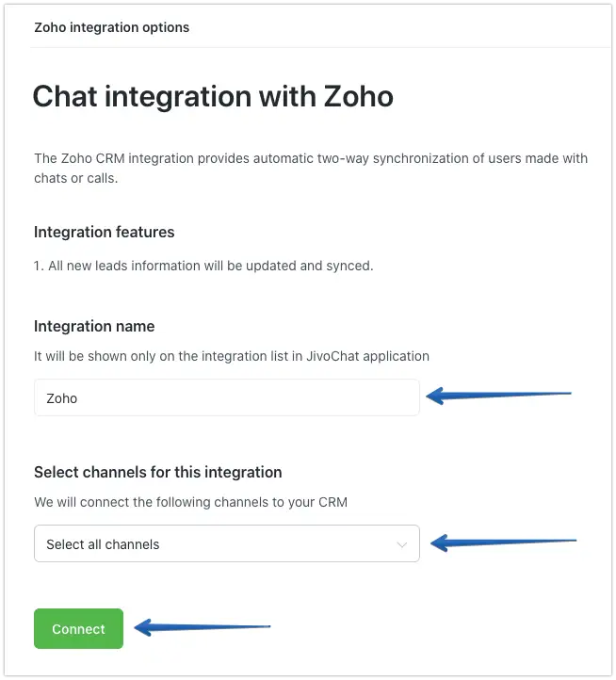Click the Zoho integration options header title
The image size is (616, 680).
pos(111,27)
